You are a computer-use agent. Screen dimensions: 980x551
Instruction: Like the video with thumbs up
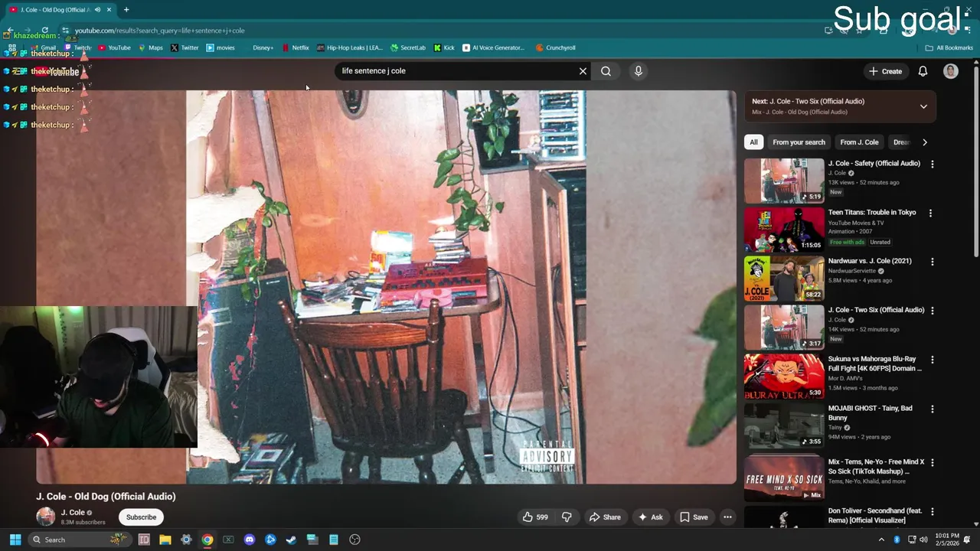click(535, 517)
